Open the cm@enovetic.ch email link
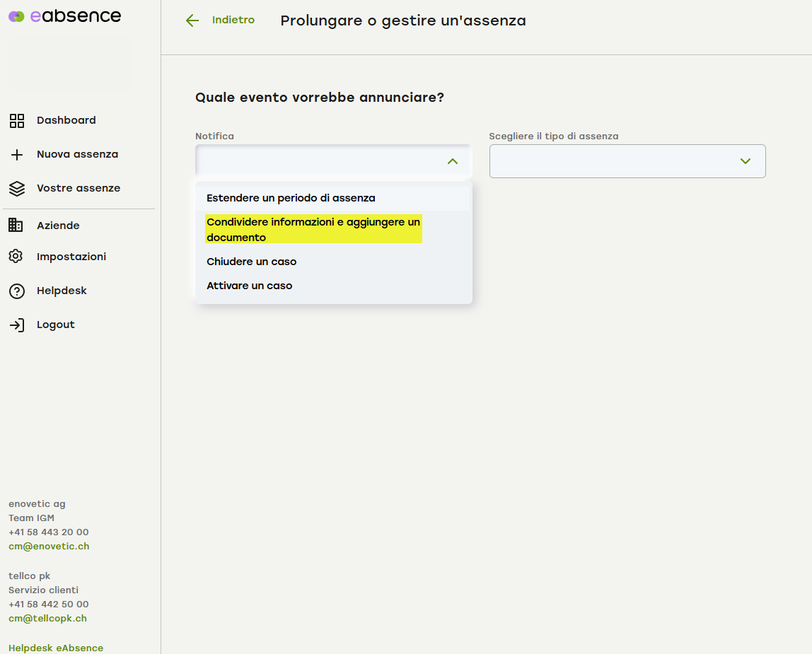Viewport: 812px width, 654px height. click(x=49, y=547)
